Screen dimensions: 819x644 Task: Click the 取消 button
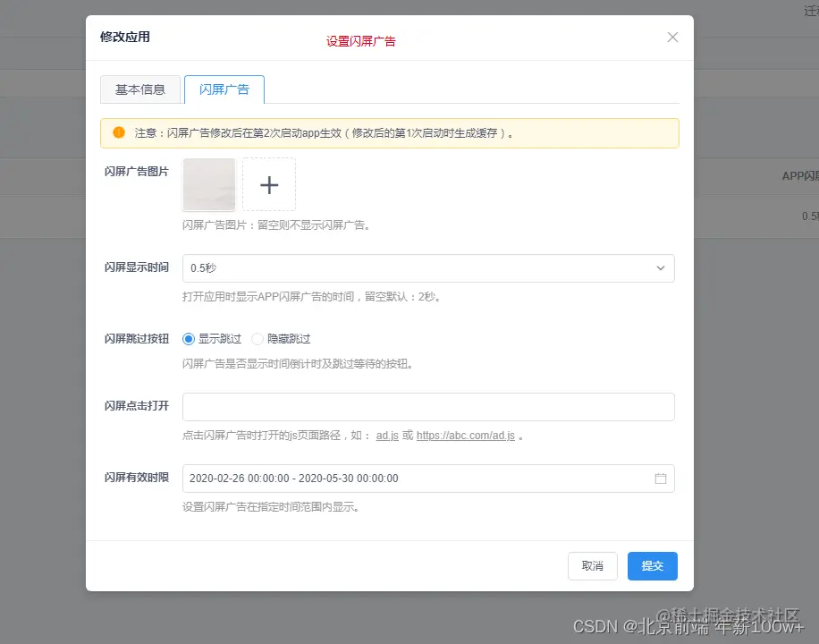click(592, 566)
